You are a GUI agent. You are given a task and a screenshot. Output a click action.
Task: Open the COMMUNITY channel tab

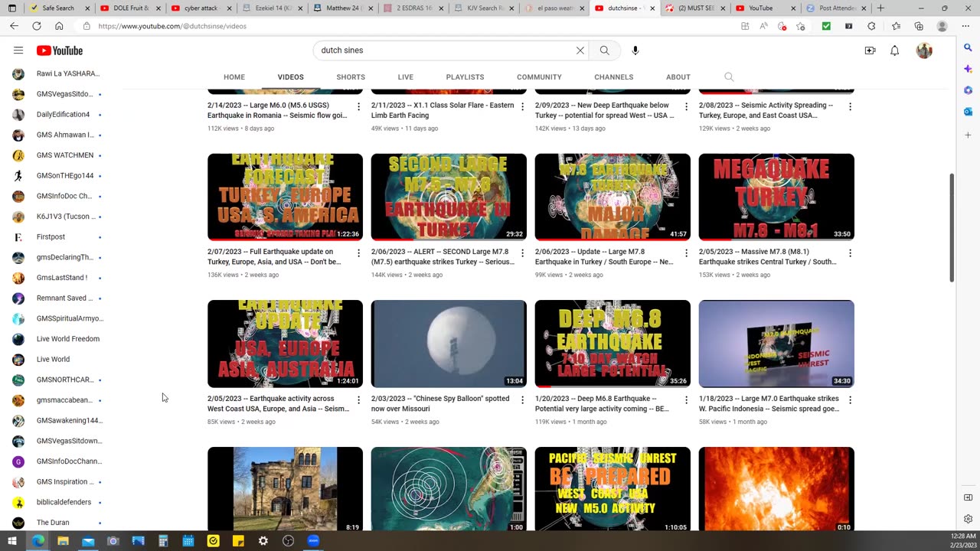[x=539, y=77]
